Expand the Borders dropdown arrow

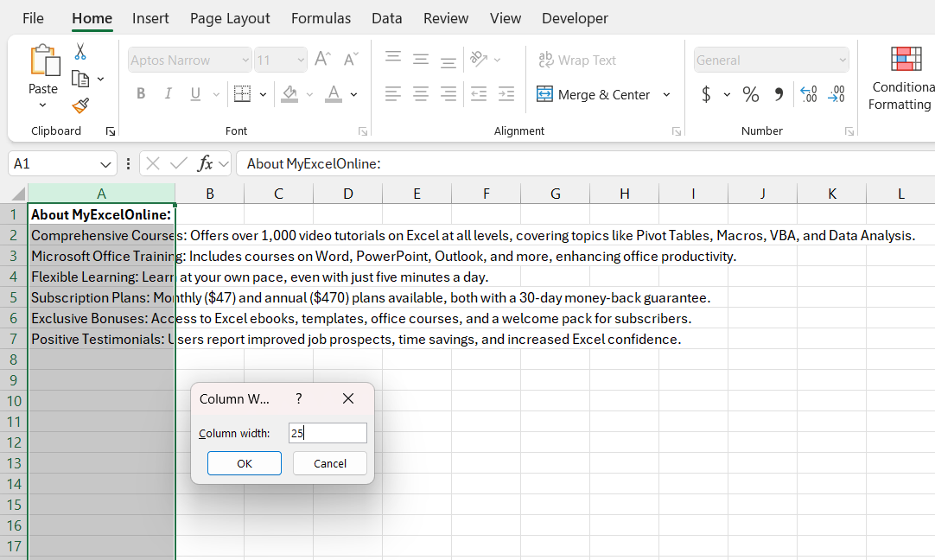(x=263, y=94)
